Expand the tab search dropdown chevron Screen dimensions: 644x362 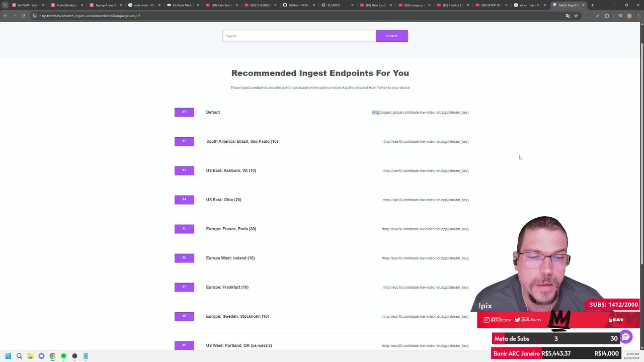point(5,5)
